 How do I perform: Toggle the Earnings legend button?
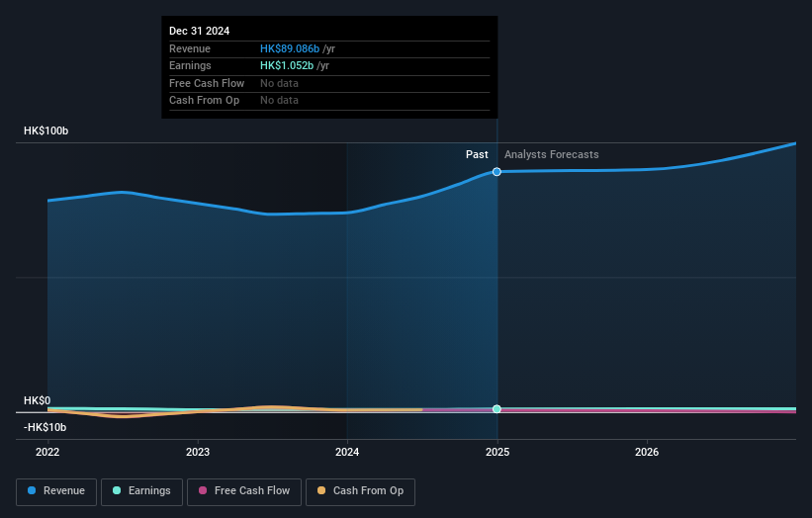[141, 491]
